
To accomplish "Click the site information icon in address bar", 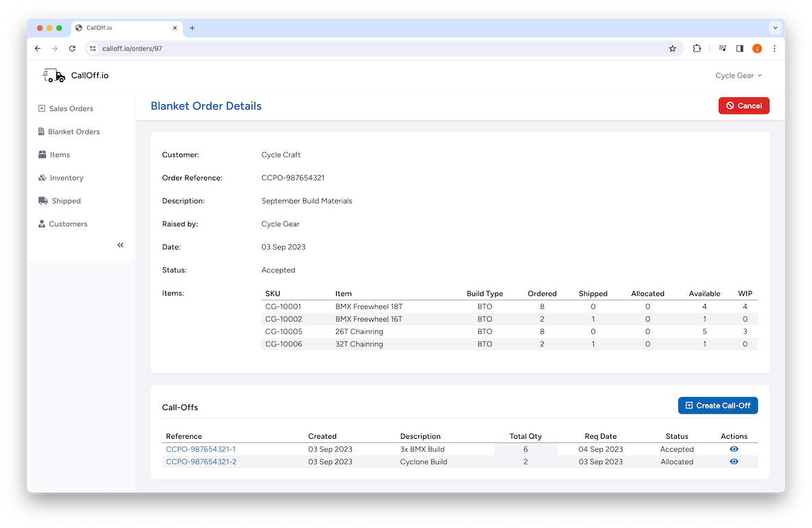I will [93, 49].
